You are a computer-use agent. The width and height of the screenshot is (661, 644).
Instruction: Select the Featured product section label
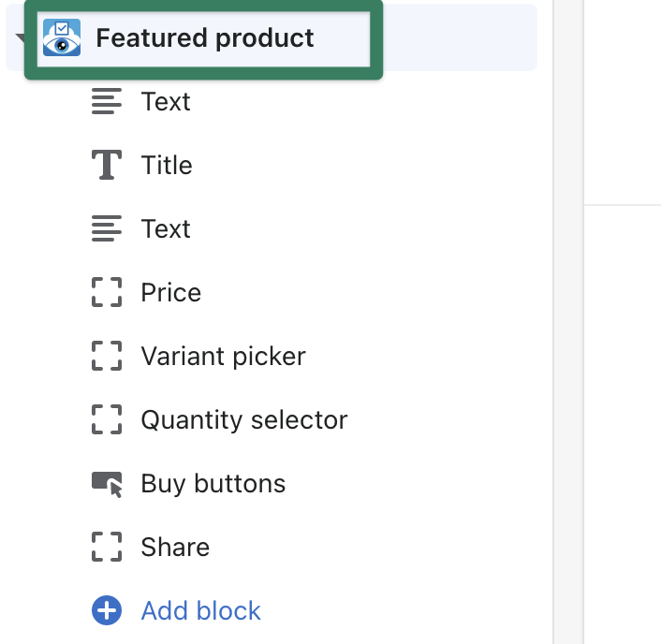(x=205, y=38)
